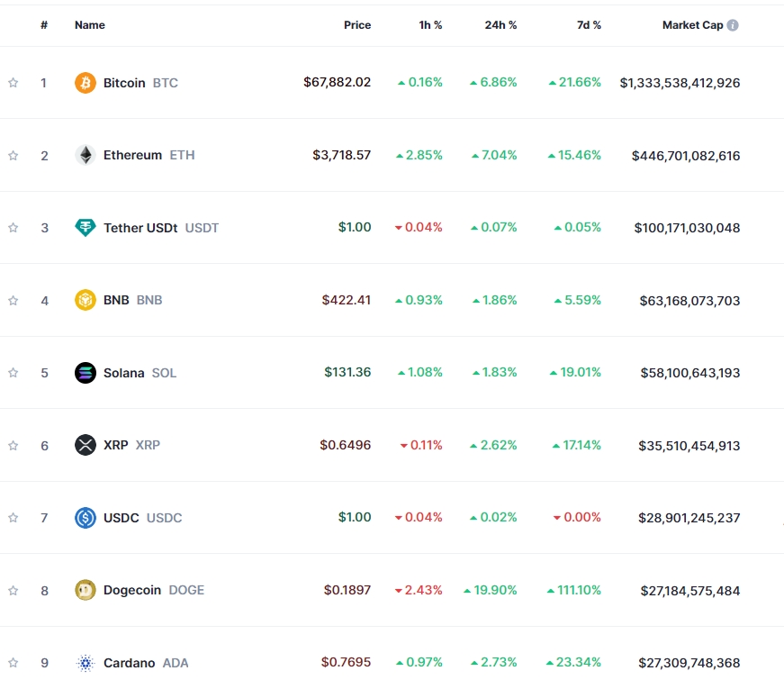Toggle the watchlist star for Ethereum
This screenshot has height=689, width=784.
pos(13,155)
